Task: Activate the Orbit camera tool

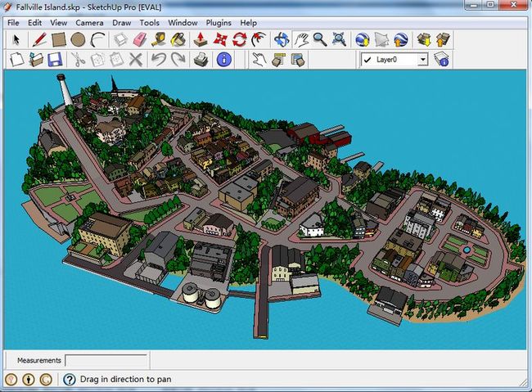Action: tap(282, 40)
